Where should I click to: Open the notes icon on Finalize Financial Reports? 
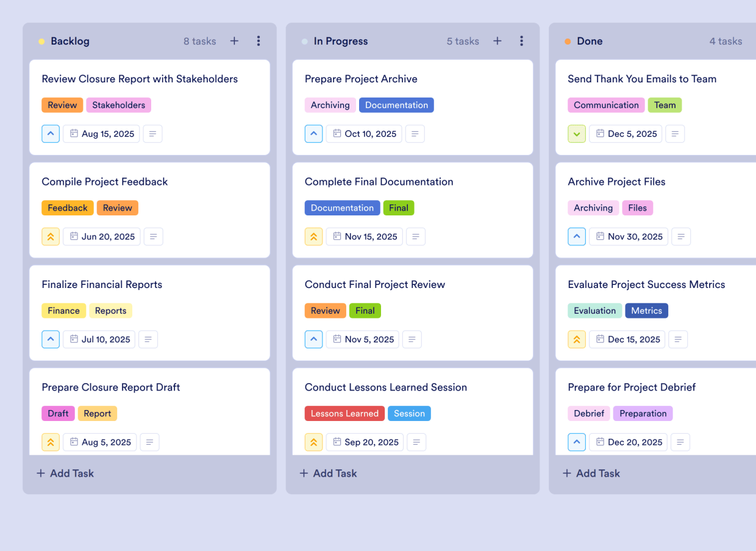pos(148,339)
